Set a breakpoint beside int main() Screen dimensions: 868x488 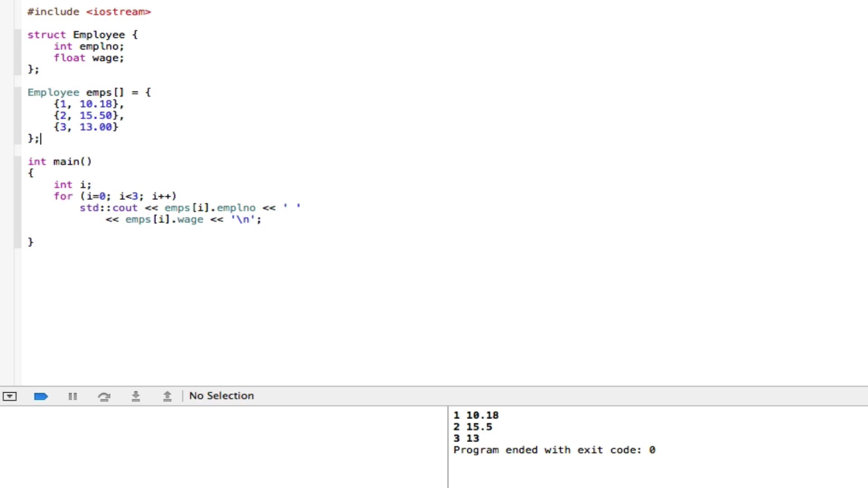click(x=17, y=161)
